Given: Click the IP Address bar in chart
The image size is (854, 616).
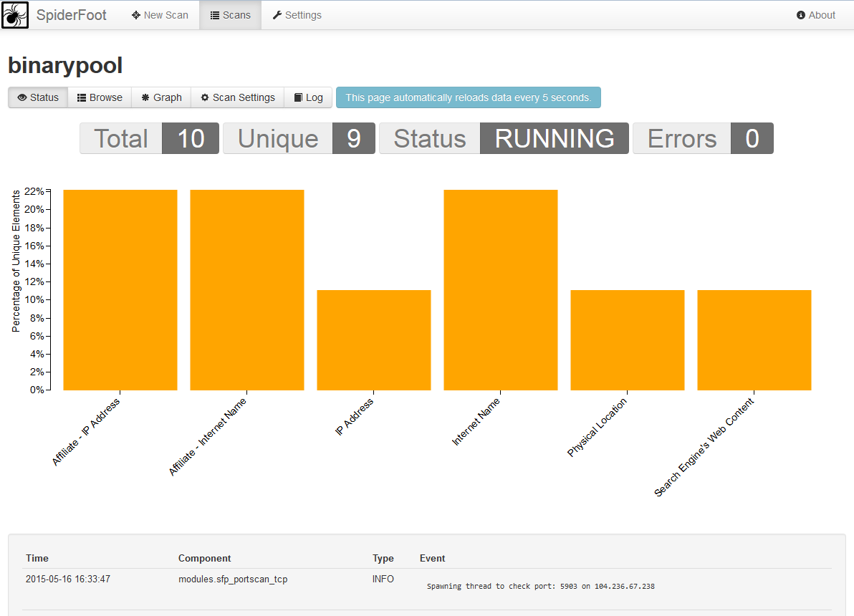Looking at the screenshot, I should (x=374, y=340).
